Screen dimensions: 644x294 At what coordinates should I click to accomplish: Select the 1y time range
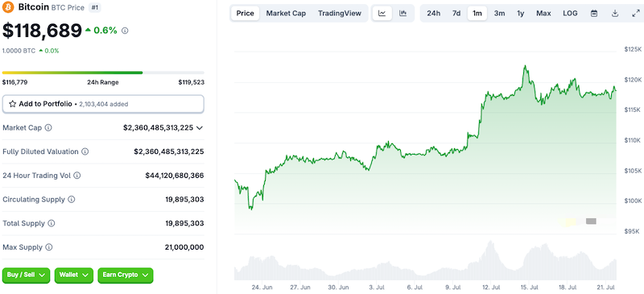(x=520, y=13)
